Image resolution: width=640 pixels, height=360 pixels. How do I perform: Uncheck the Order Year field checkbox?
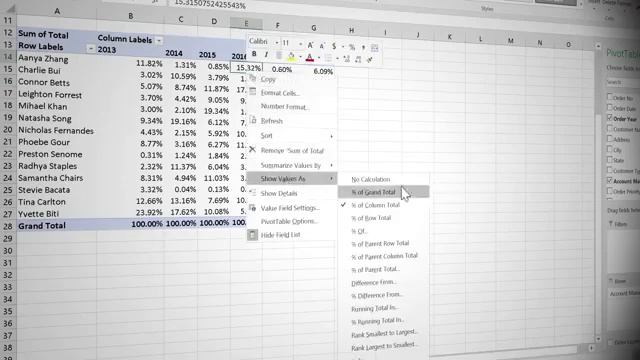coord(610,118)
